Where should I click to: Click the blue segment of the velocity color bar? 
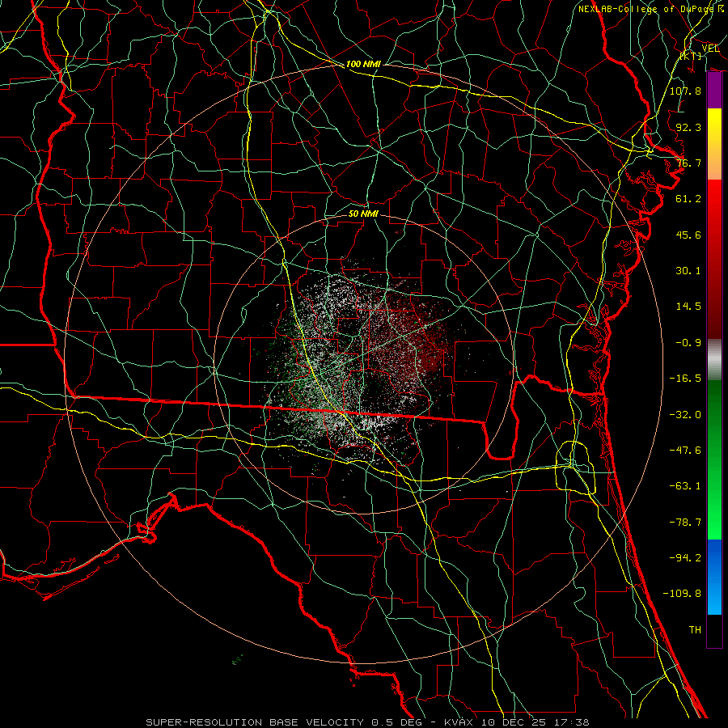714,577
